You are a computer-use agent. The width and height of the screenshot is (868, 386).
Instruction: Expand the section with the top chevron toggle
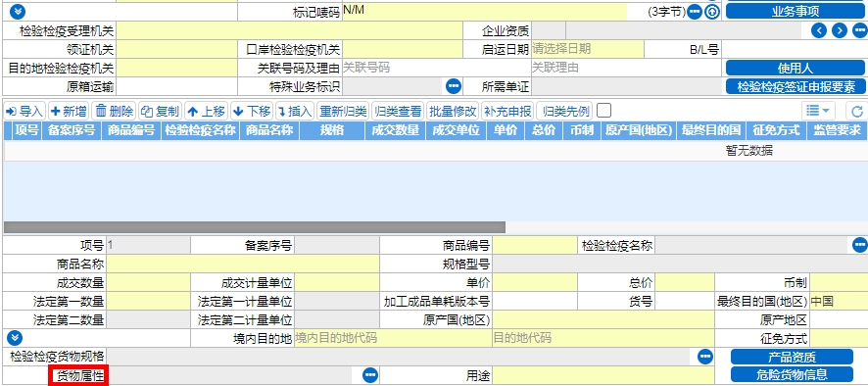point(18,11)
